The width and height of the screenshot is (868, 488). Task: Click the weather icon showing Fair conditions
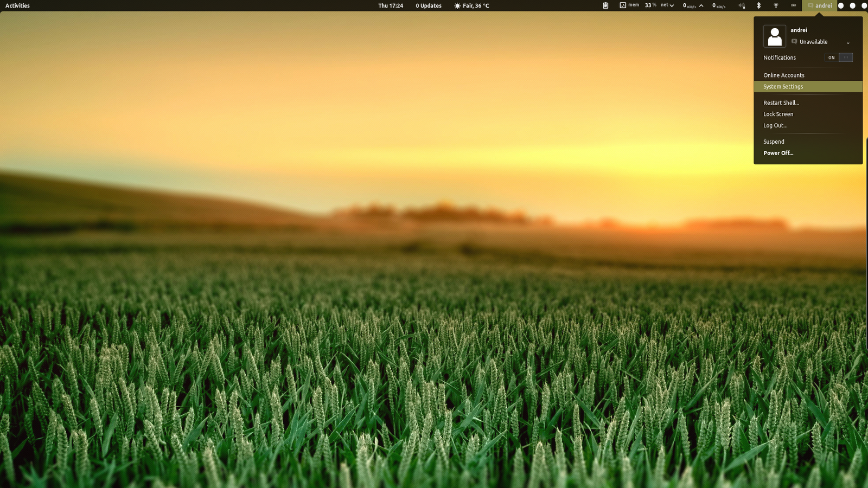click(457, 6)
